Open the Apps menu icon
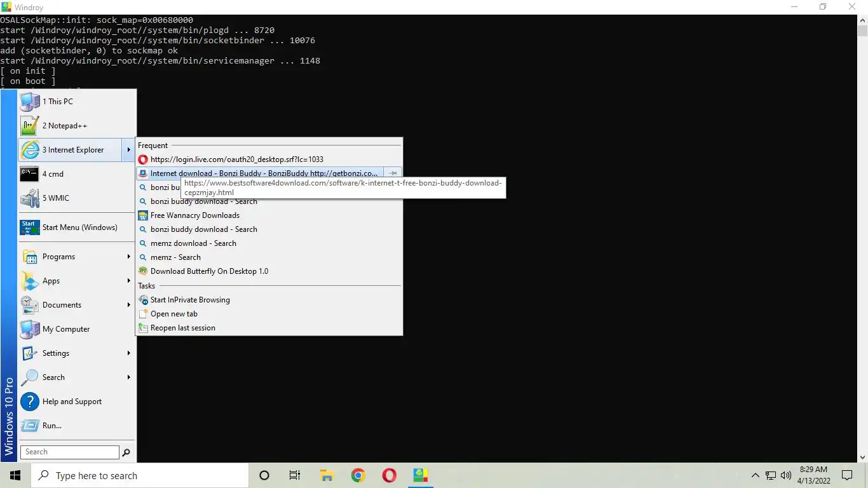Screen dimensions: 868x488 [x=29, y=281]
